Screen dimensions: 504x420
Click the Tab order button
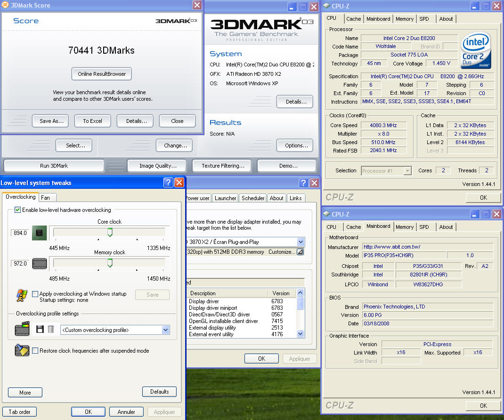coord(19,412)
